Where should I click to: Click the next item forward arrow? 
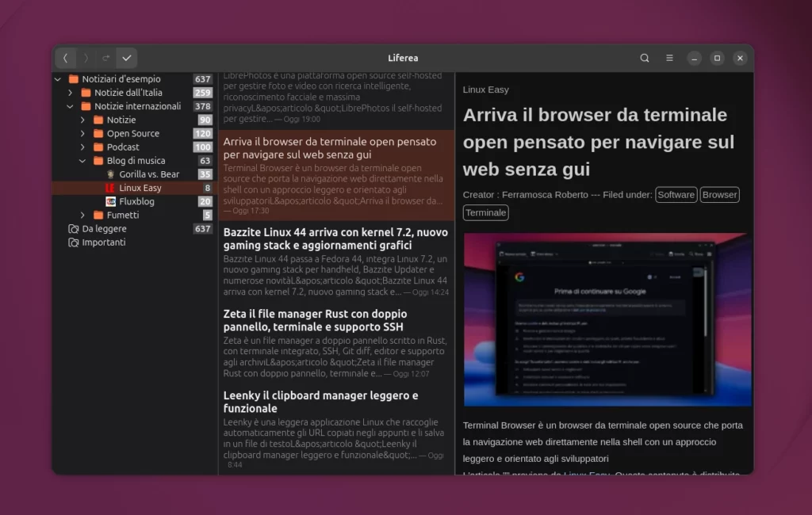pyautogui.click(x=86, y=58)
